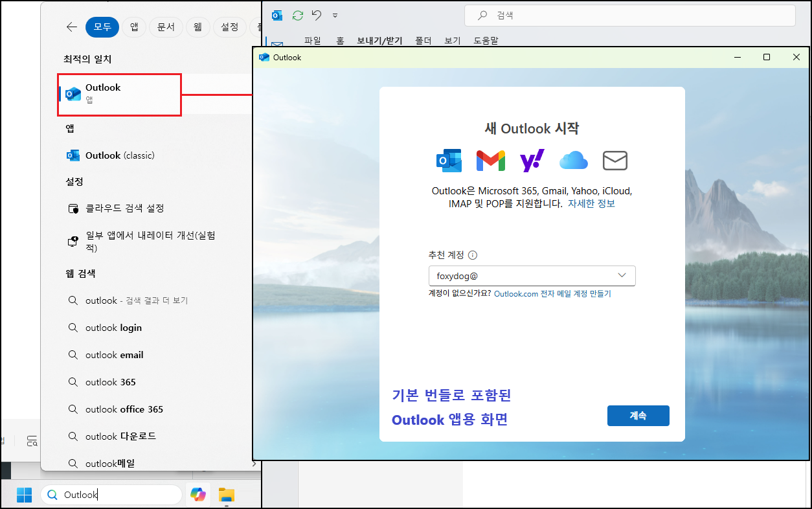Select the 앱 filter tab
The image size is (812, 509).
134,27
